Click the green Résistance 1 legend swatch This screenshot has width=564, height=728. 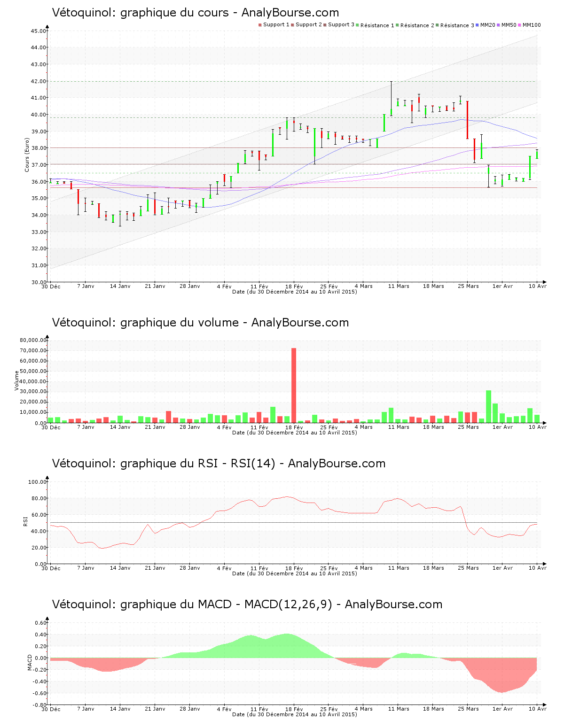coord(358,25)
